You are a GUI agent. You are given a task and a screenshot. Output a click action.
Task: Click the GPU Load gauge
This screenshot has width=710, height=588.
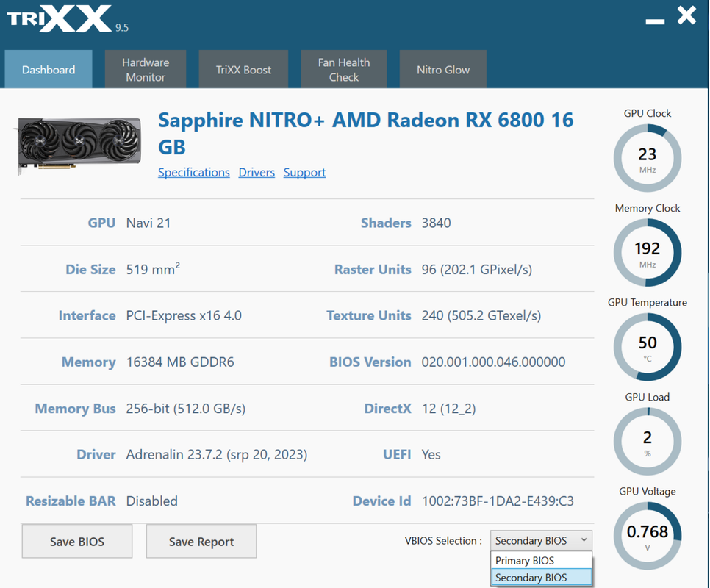647,441
